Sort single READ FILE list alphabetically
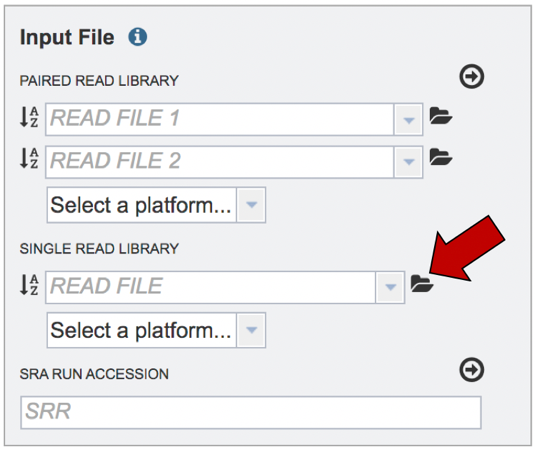 tap(29, 285)
